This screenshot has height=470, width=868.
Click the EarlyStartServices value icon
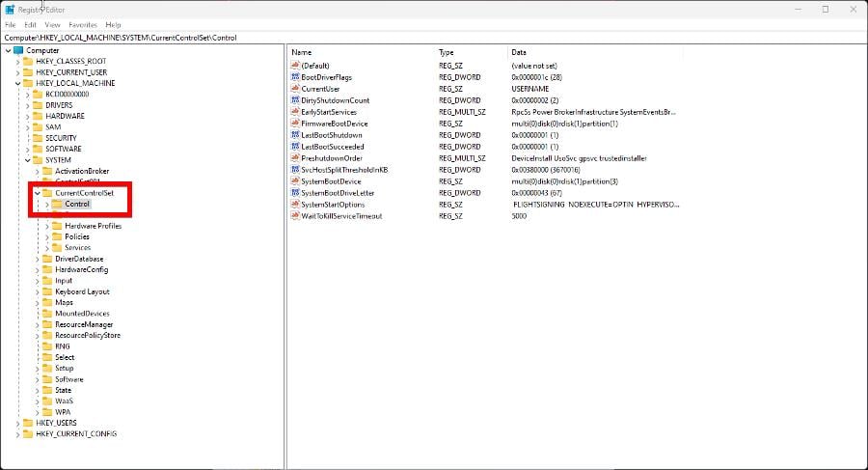295,112
